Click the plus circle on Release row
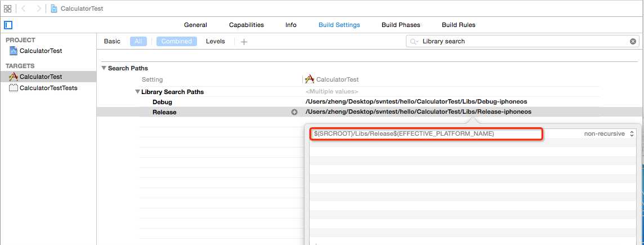Viewport: 644px width, 245px height. point(294,112)
